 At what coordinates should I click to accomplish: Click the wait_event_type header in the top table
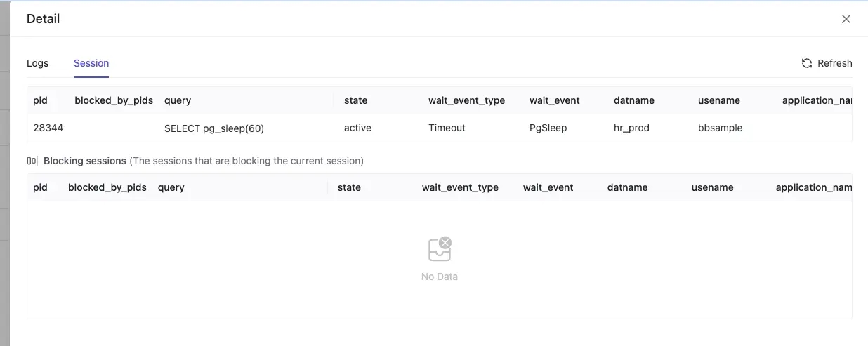click(x=467, y=100)
